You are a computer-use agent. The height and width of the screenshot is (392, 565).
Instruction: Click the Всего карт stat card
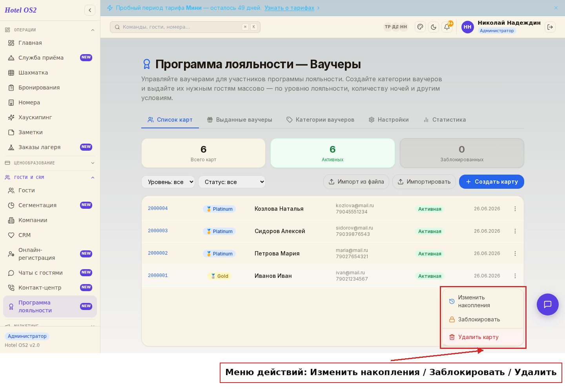point(203,153)
